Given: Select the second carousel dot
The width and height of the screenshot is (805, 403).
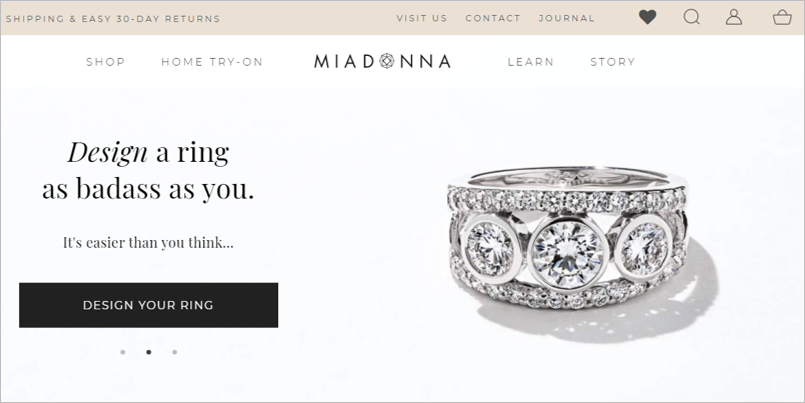Looking at the screenshot, I should click(149, 352).
